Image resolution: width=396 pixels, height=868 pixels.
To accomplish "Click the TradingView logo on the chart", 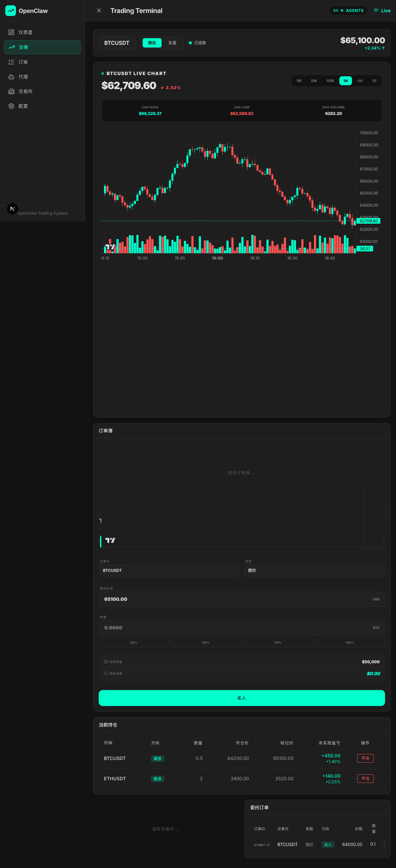I will [x=110, y=247].
